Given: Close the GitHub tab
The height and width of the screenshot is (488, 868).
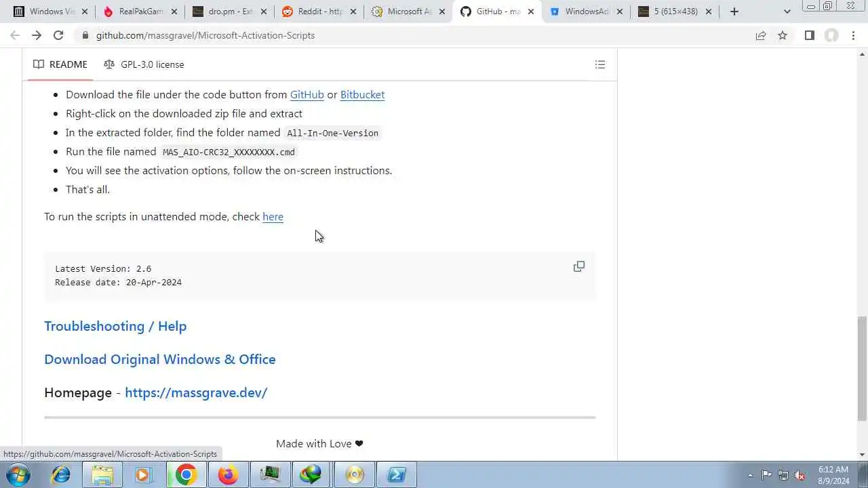Looking at the screenshot, I should [531, 12].
